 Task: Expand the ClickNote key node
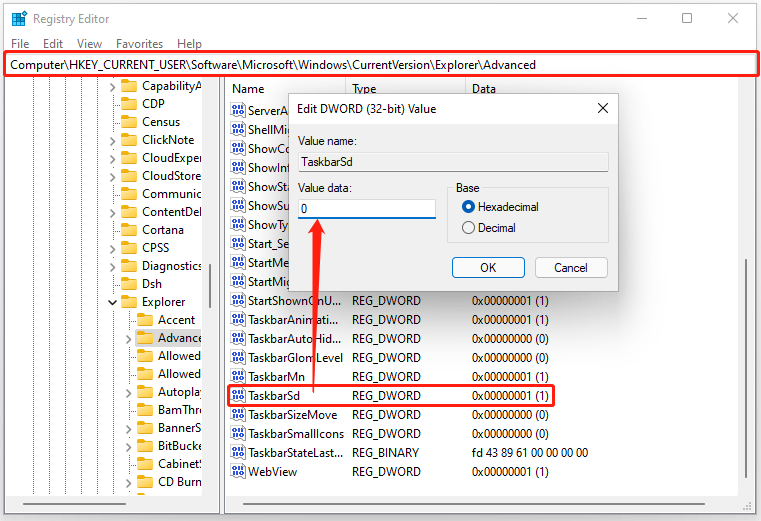point(113,141)
